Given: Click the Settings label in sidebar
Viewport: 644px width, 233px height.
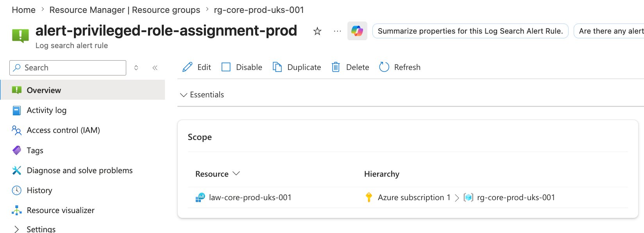Looking at the screenshot, I should click(x=41, y=229).
